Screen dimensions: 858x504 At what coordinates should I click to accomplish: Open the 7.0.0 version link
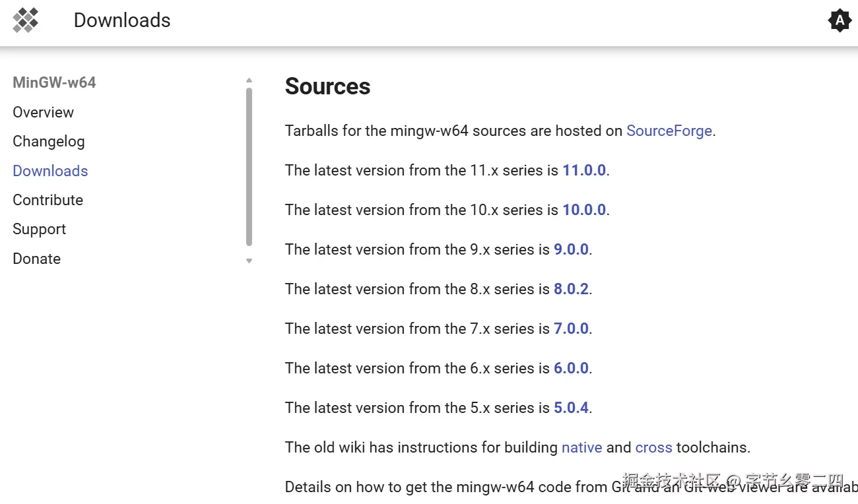tap(571, 329)
